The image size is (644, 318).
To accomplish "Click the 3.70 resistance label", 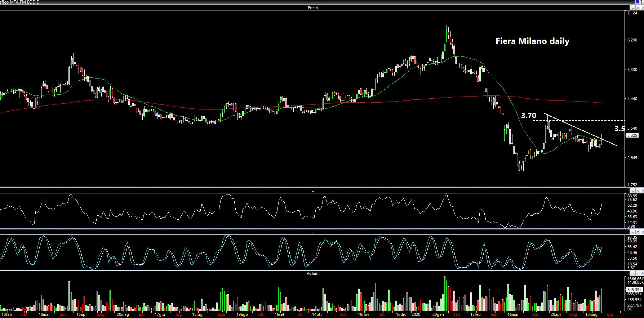I will pos(529,116).
